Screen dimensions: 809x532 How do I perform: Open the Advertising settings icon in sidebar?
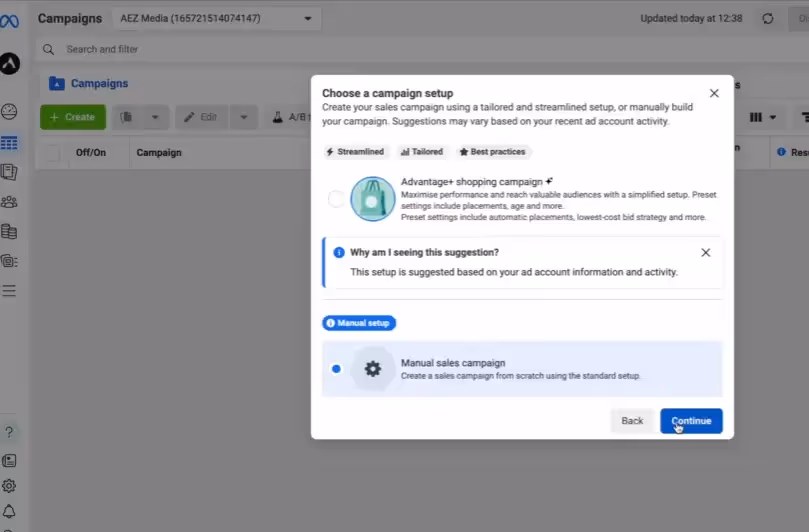(x=9, y=261)
